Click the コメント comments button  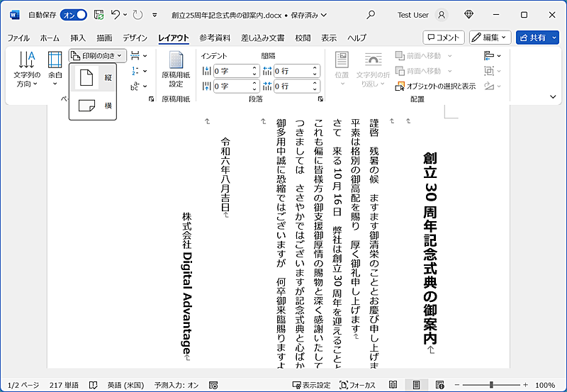(x=444, y=37)
